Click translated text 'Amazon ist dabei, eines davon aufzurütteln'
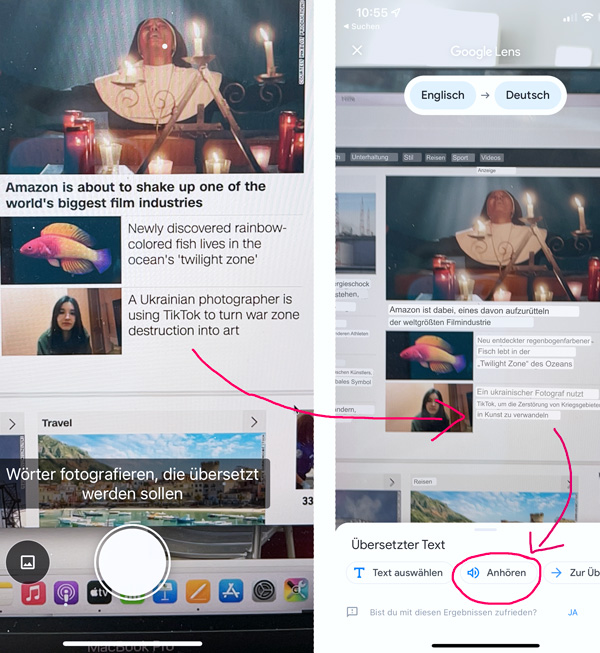Screen dimensions: 600x653 (x=469, y=311)
